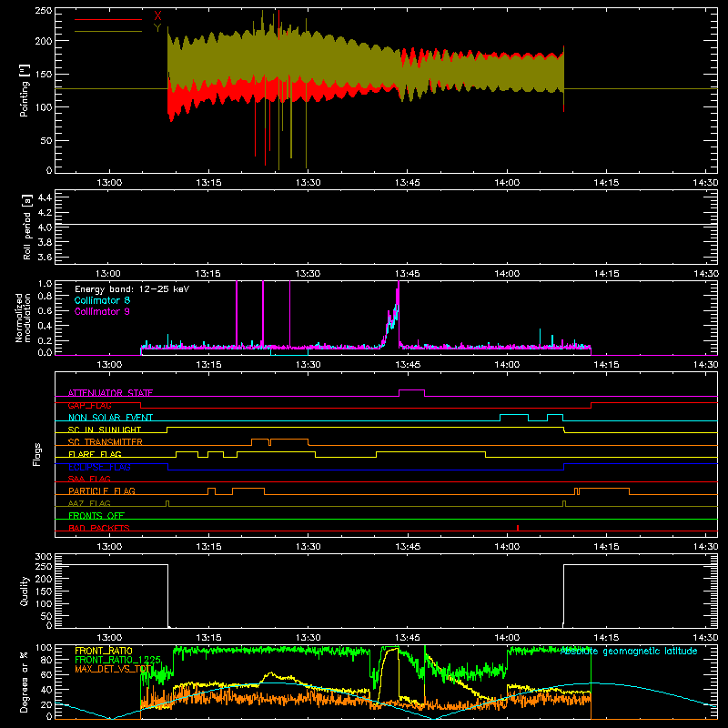Click the red X legend line
The width and height of the screenshot is (728, 728).
click(107, 19)
